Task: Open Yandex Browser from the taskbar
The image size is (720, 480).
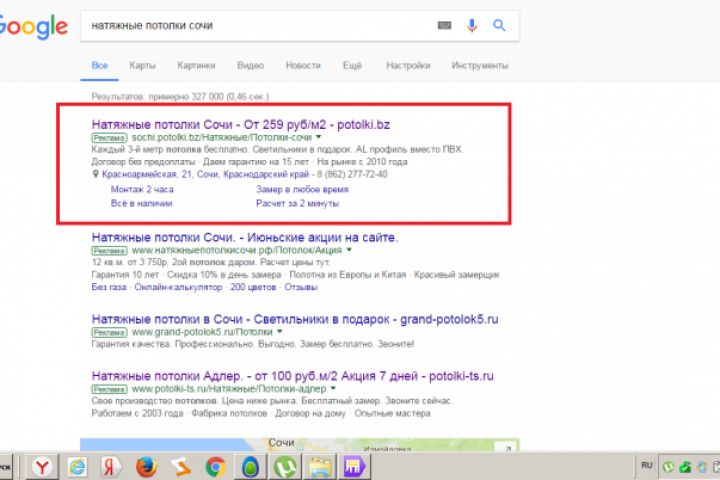Action: point(42,467)
